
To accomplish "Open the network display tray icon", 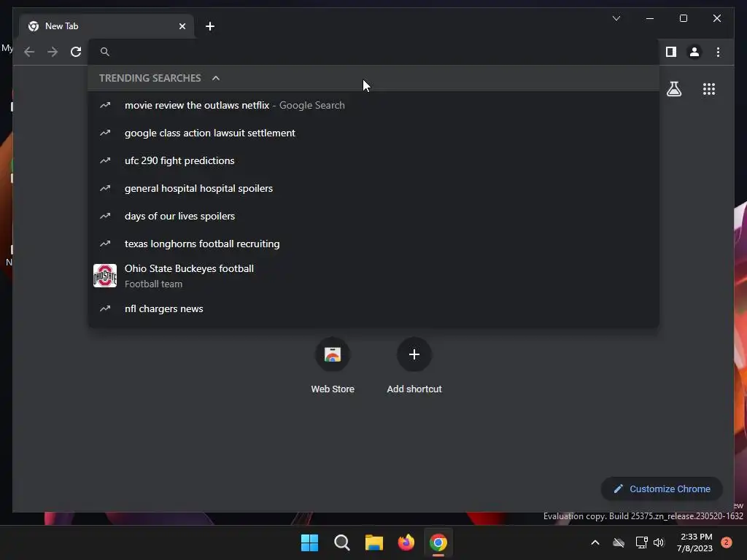I will coord(641,542).
